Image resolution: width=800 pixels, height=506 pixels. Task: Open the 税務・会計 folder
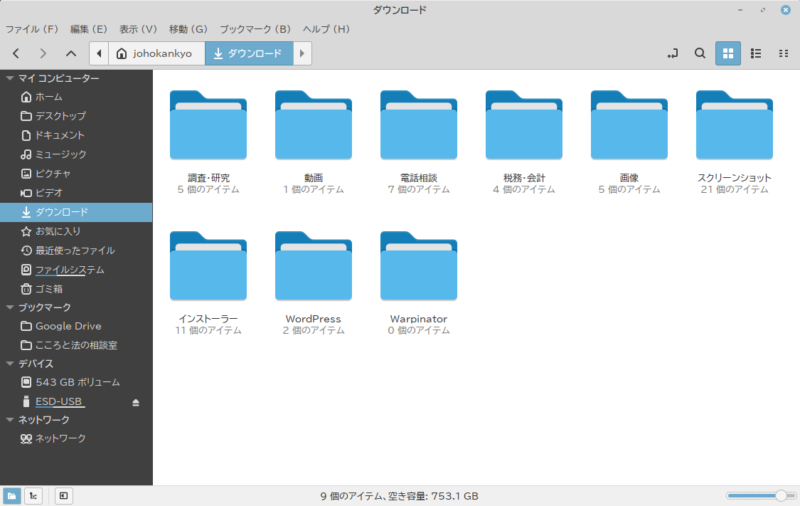[x=524, y=130]
